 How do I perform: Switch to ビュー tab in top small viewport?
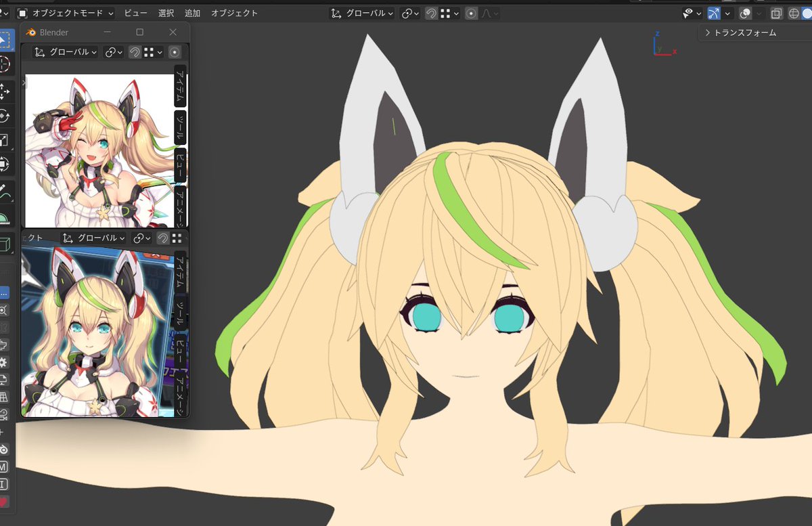point(180,165)
